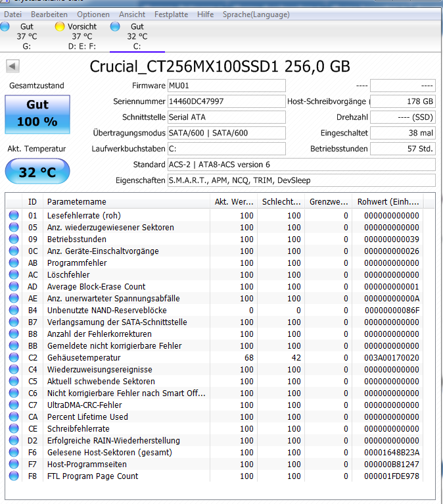Click the Akt. Wer... column header
This screenshot has width=443, height=504.
click(233, 202)
